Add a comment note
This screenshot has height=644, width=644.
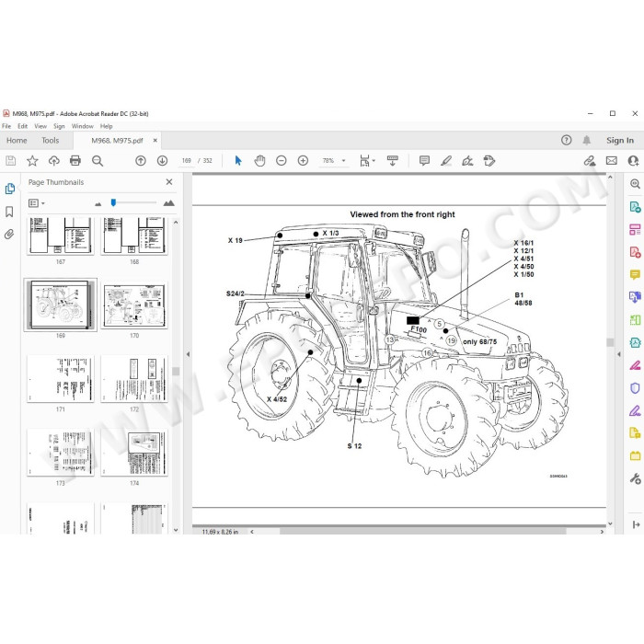tap(424, 161)
